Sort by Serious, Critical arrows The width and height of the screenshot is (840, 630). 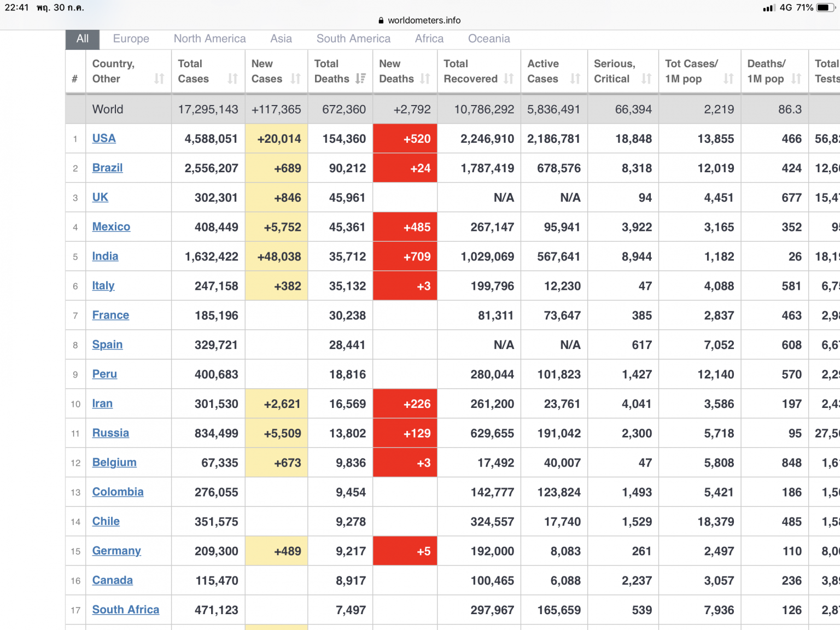point(646,79)
